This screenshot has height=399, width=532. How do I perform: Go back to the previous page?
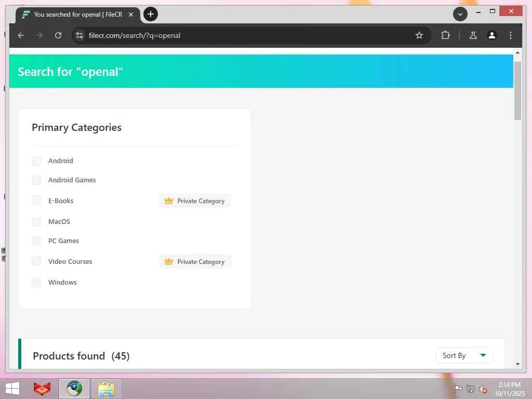(21, 35)
